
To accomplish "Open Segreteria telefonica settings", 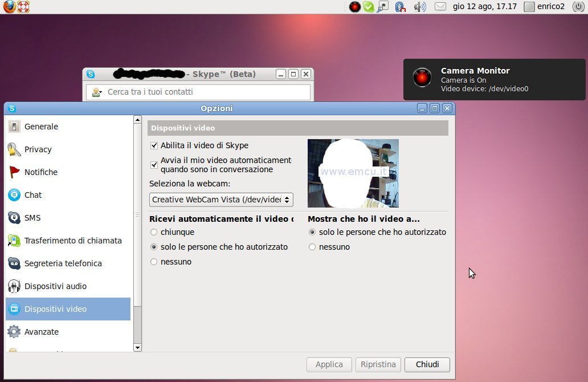I will [x=68, y=263].
